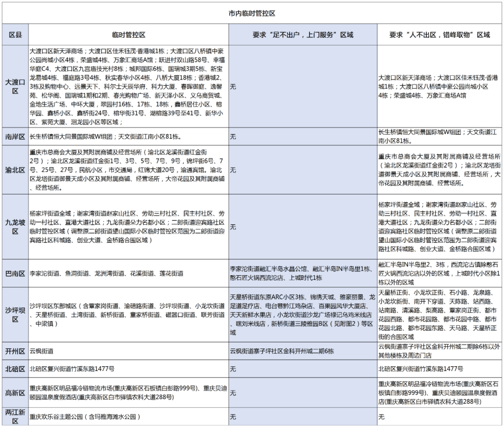The image size is (504, 427).
Task: Click the 人不出区，错峰取物 column header
Action: click(440, 35)
